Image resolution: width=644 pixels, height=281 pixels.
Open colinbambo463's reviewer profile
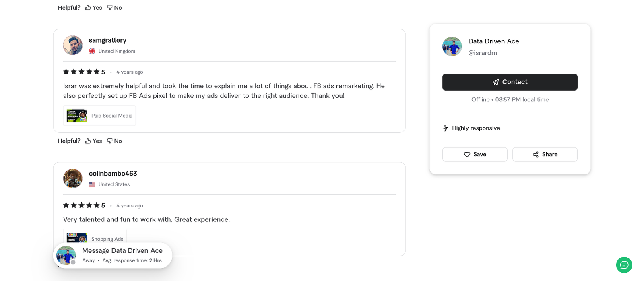coord(113,173)
